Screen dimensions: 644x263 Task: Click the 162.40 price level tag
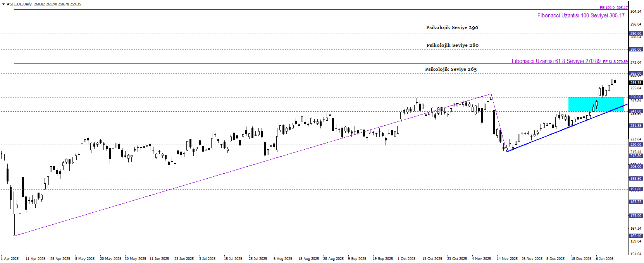636,236
